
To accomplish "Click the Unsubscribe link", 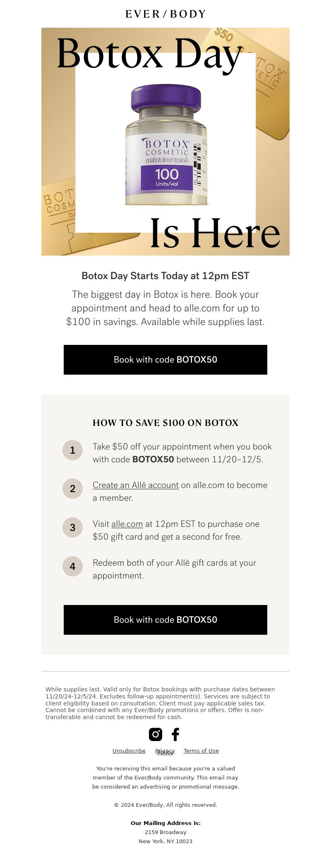I will coord(129,751).
